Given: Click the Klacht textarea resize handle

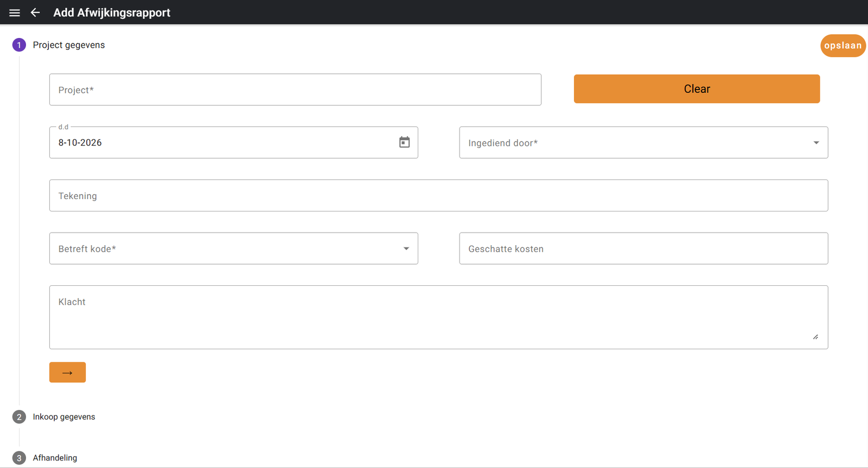Looking at the screenshot, I should pos(815,337).
